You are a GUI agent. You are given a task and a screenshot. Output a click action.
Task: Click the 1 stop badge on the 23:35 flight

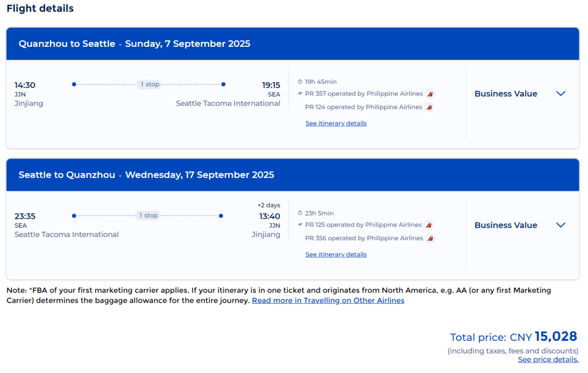pos(148,216)
